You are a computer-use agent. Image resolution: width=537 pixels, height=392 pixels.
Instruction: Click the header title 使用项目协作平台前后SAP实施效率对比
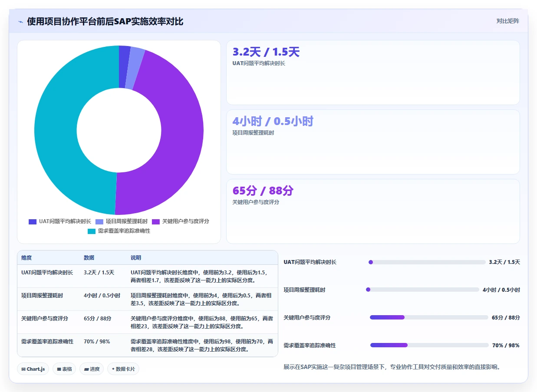[x=105, y=21]
